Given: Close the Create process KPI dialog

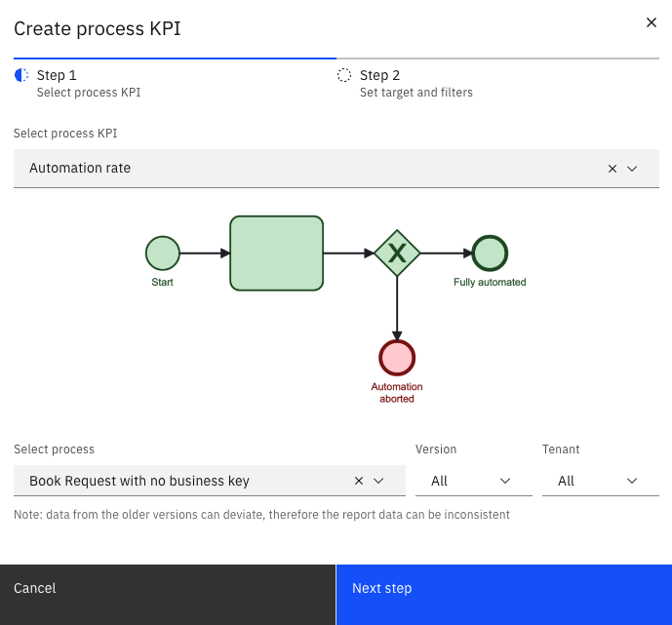Looking at the screenshot, I should [x=652, y=22].
